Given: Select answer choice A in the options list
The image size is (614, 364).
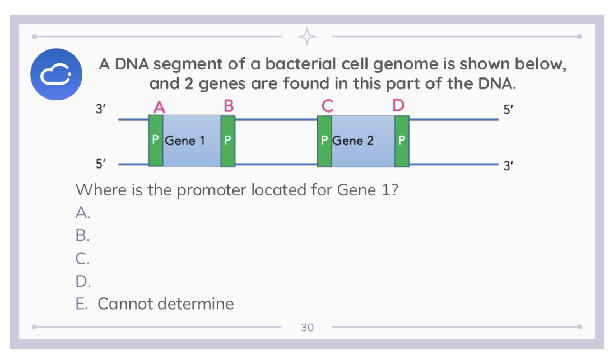Looking at the screenshot, I should tap(82, 213).
